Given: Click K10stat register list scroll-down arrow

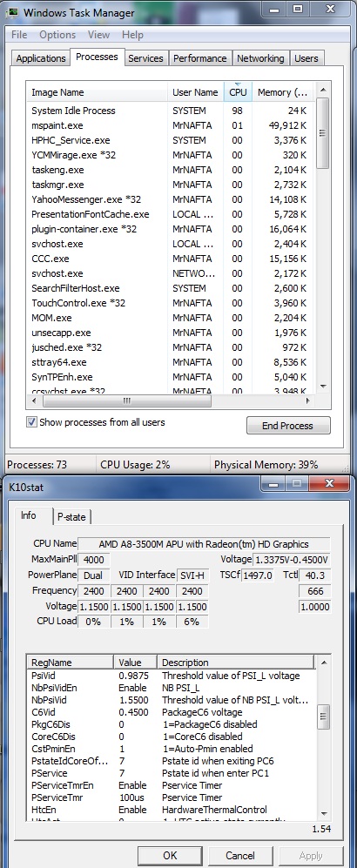Looking at the screenshot, I should point(324,814).
